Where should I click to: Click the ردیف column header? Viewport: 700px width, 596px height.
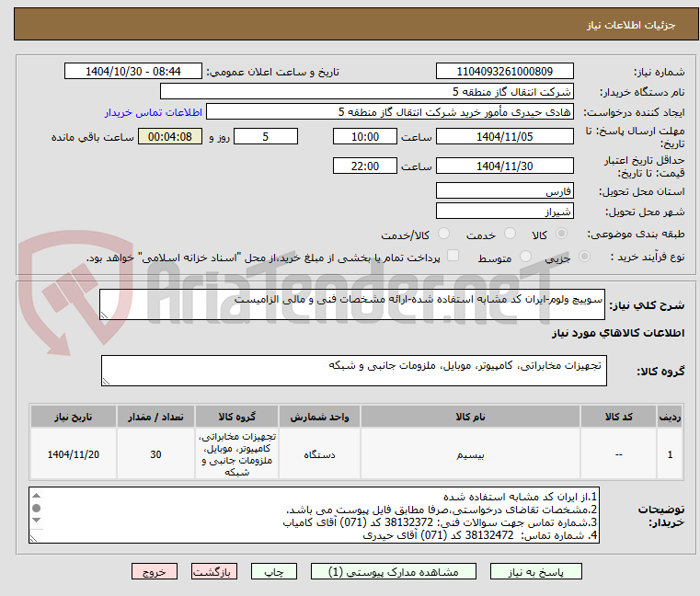click(x=670, y=417)
